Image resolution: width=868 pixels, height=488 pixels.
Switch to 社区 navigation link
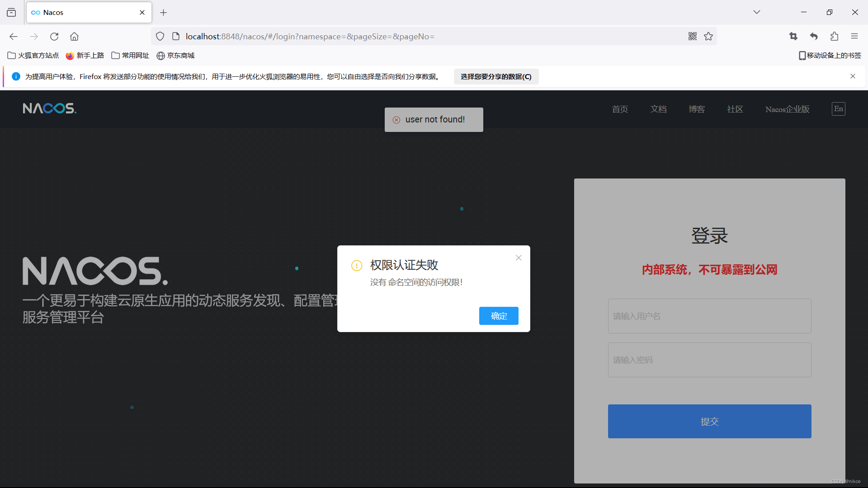click(x=734, y=109)
